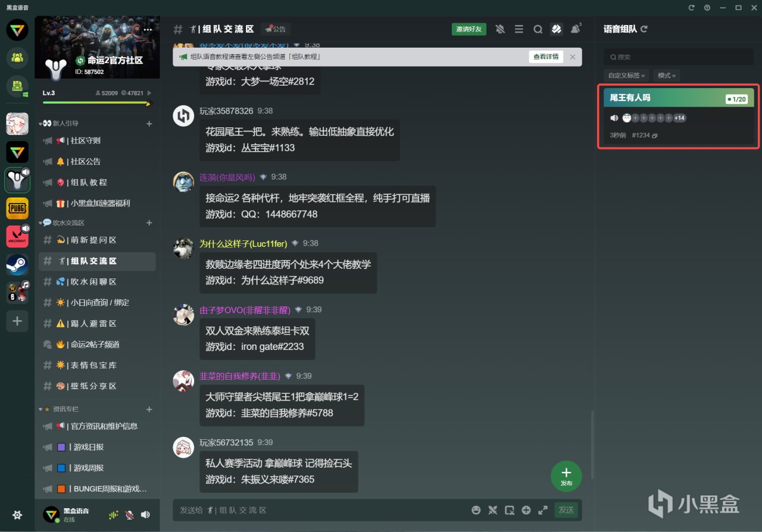Open the 游戏日报 channel
The width and height of the screenshot is (762, 532).
[x=97, y=447]
